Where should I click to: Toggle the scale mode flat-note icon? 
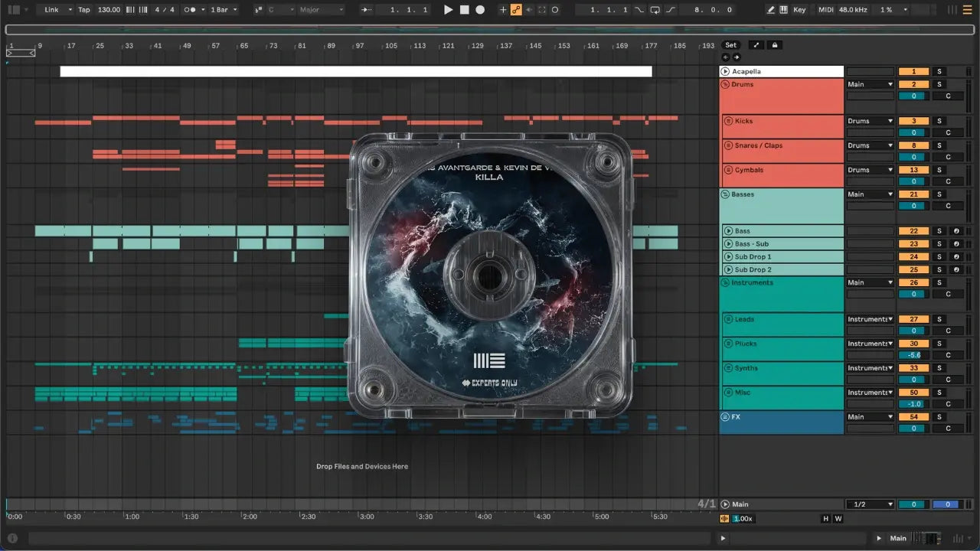pyautogui.click(x=259, y=10)
